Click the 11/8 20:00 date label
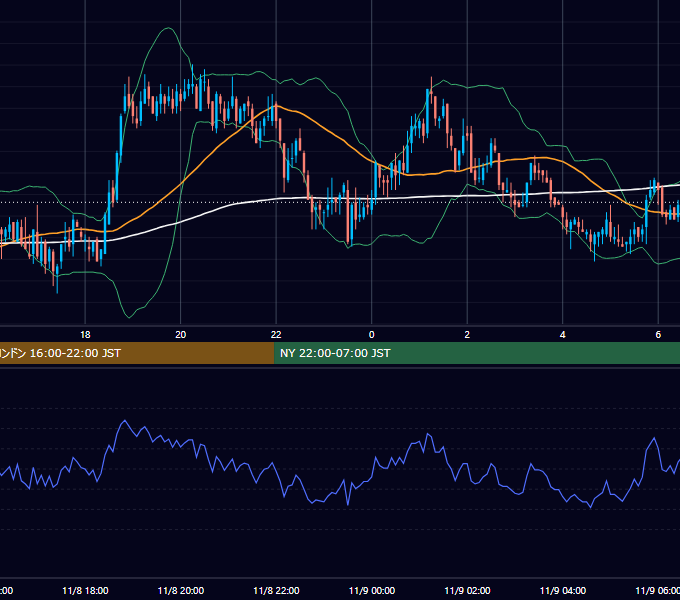This screenshot has width=680, height=600. [181, 590]
